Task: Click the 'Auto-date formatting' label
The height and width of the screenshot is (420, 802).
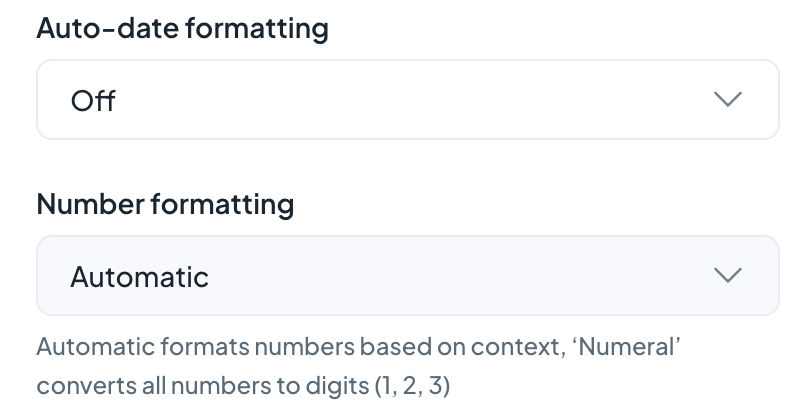Action: (x=183, y=28)
